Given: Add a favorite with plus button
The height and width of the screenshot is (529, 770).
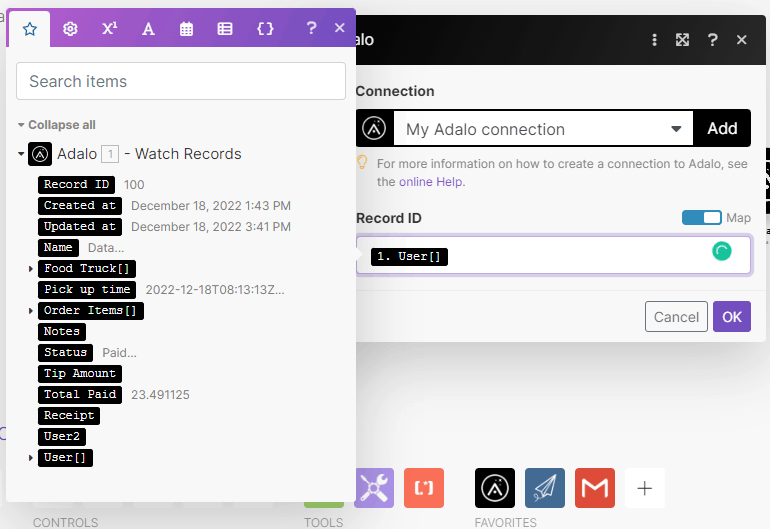Looking at the screenshot, I should (x=644, y=488).
